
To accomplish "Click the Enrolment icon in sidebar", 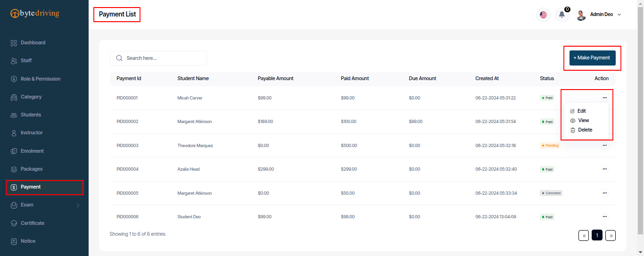I will 14,151.
